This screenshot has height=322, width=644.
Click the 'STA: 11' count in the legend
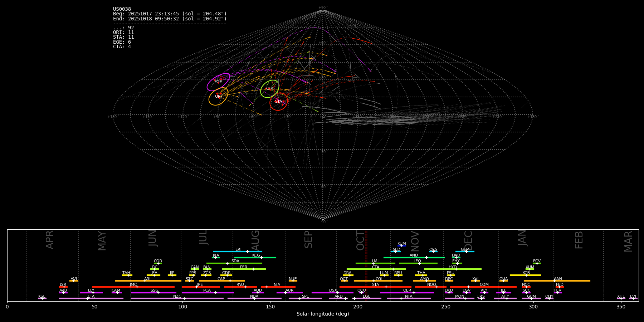pyautogui.click(x=123, y=37)
